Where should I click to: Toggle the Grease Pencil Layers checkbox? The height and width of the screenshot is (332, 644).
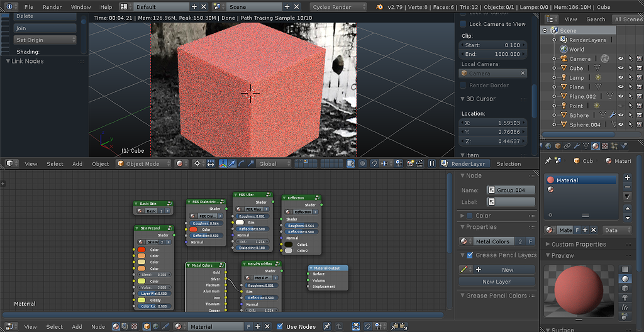click(x=469, y=255)
